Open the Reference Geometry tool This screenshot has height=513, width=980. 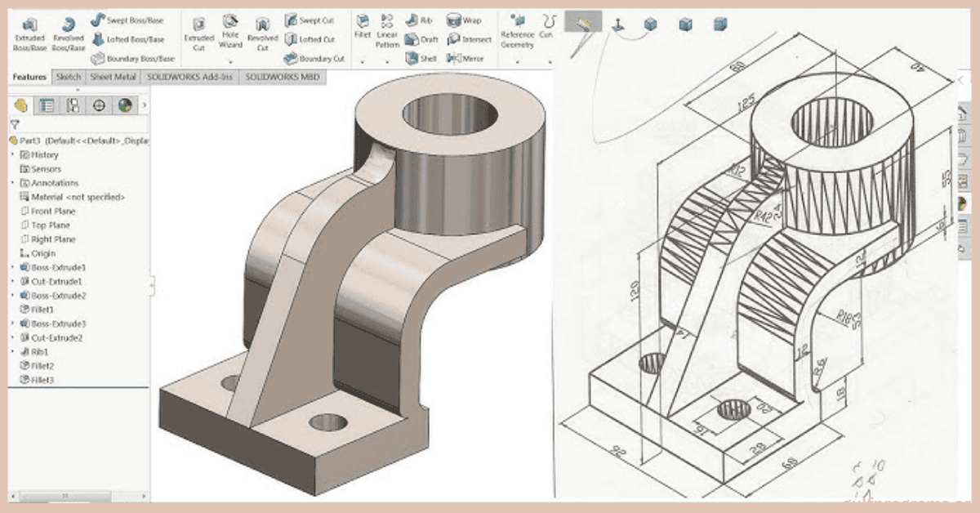(x=518, y=29)
